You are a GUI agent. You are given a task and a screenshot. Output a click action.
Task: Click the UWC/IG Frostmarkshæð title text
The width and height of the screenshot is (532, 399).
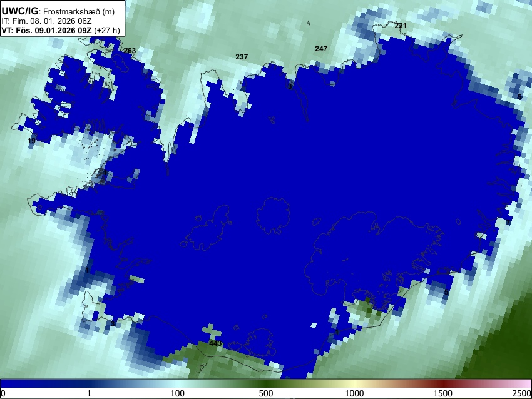(x=58, y=11)
